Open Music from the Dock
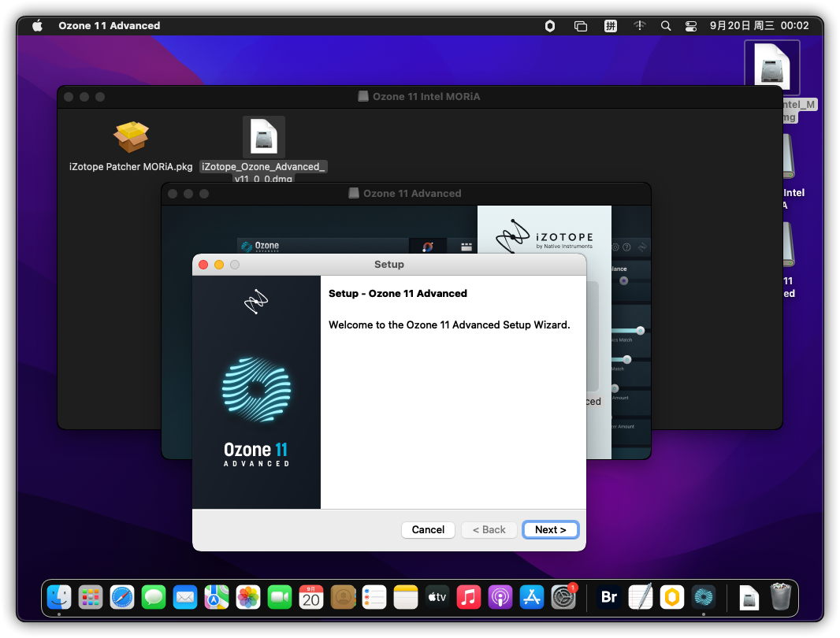The image size is (840, 638). click(469, 597)
